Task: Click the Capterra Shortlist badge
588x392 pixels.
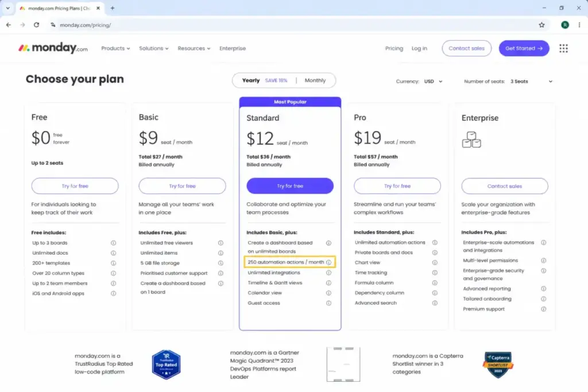Action: point(498,364)
